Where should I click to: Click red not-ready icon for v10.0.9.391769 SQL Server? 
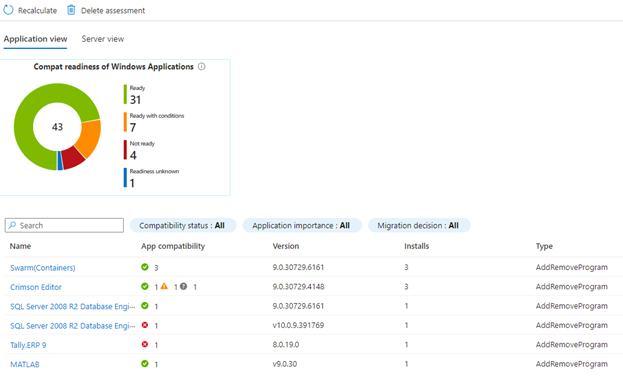point(145,325)
